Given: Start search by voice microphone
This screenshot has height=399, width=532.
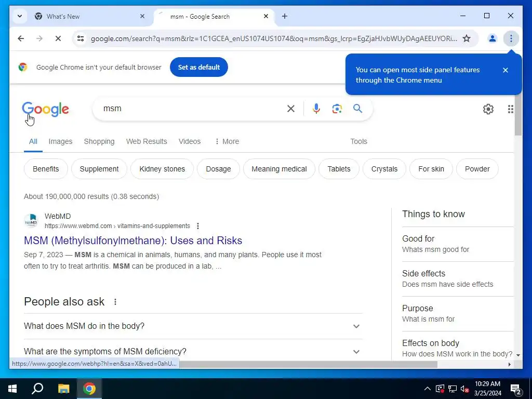Looking at the screenshot, I should (x=316, y=109).
